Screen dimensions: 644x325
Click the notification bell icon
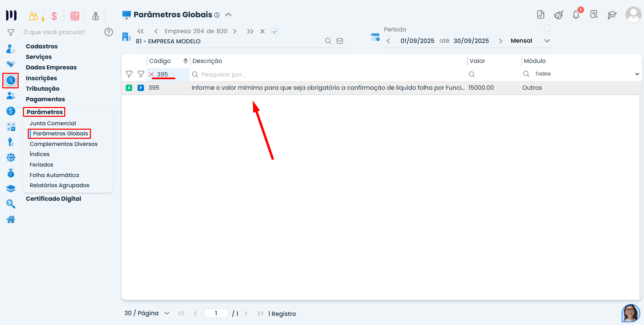pos(576,15)
